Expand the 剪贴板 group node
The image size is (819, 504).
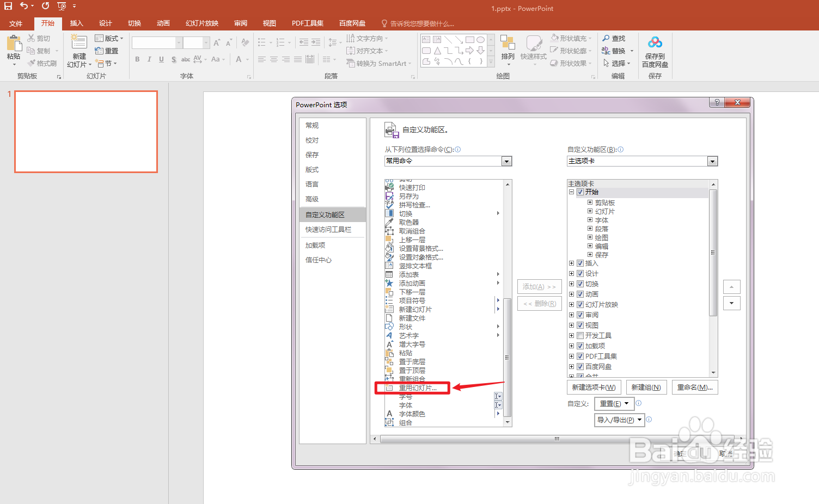590,202
